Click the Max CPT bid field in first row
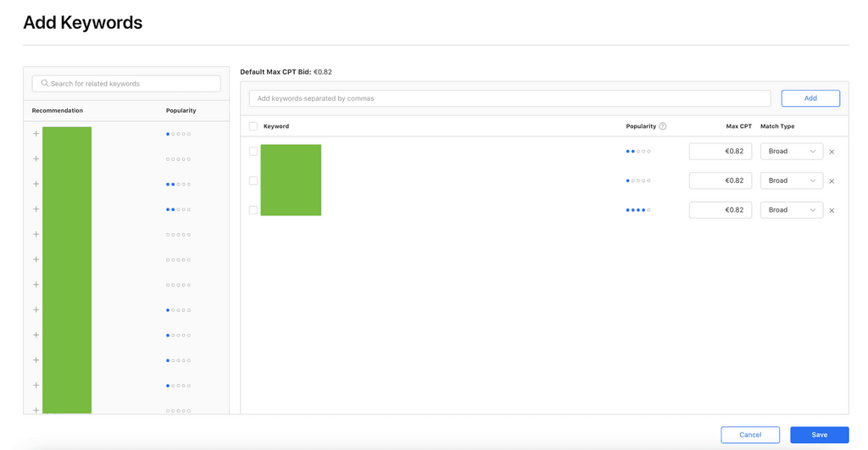 coord(721,151)
